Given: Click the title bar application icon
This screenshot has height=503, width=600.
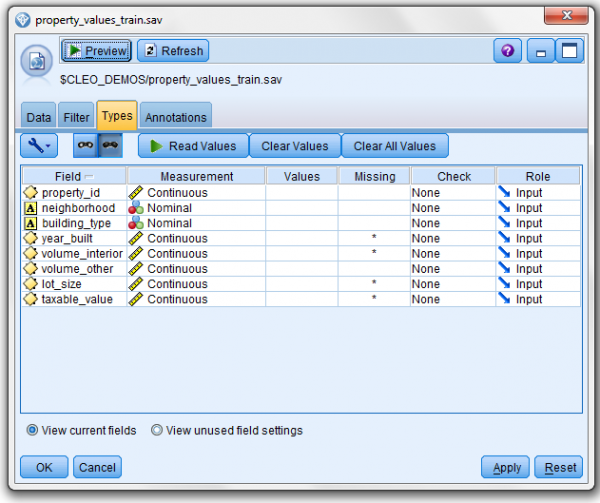Looking at the screenshot, I should coord(23,20).
